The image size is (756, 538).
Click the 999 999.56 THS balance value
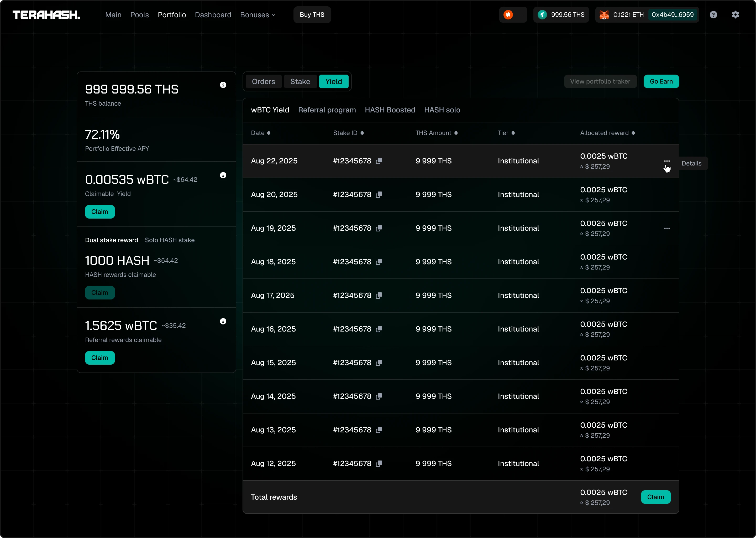click(x=132, y=89)
